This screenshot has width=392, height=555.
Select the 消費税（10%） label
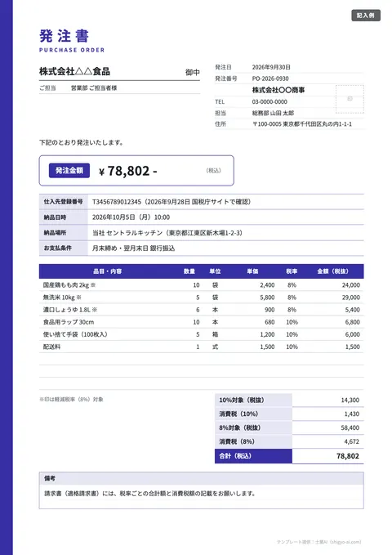tap(238, 414)
